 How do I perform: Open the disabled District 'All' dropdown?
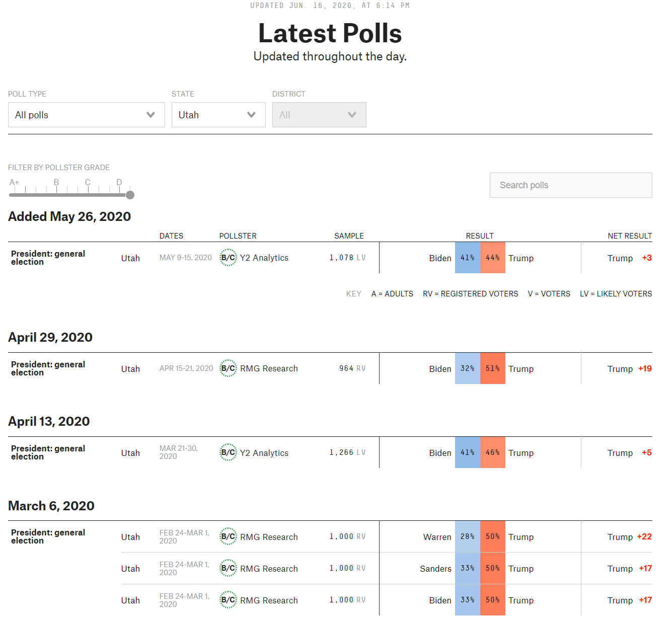pyautogui.click(x=319, y=115)
